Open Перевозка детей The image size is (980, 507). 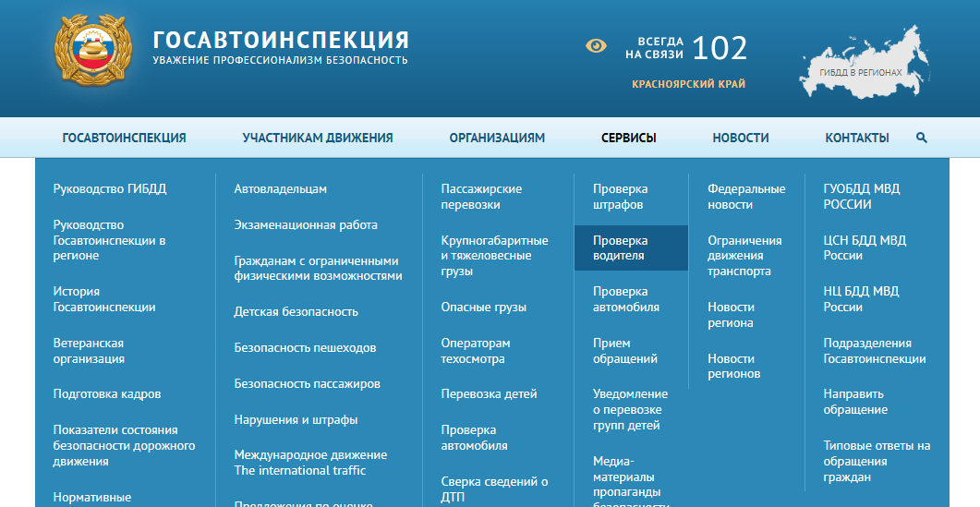[489, 393]
